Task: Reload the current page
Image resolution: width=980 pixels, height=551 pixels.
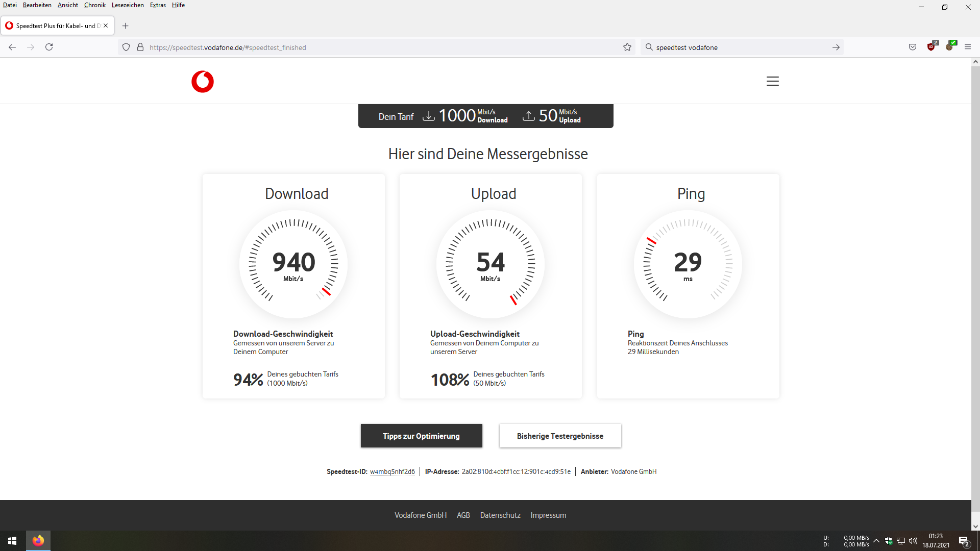Action: coord(49,47)
